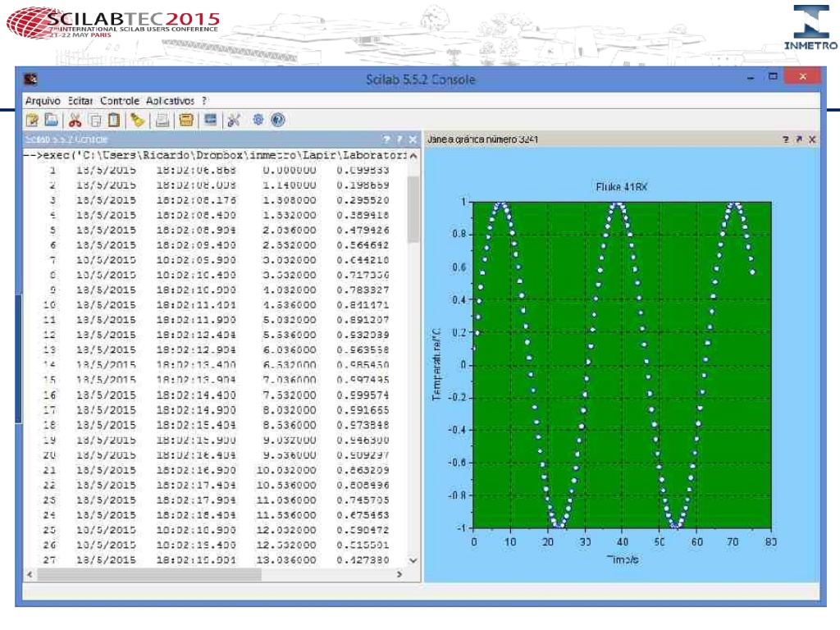
Task: Minimize the Scilab Console window
Action: [751, 78]
